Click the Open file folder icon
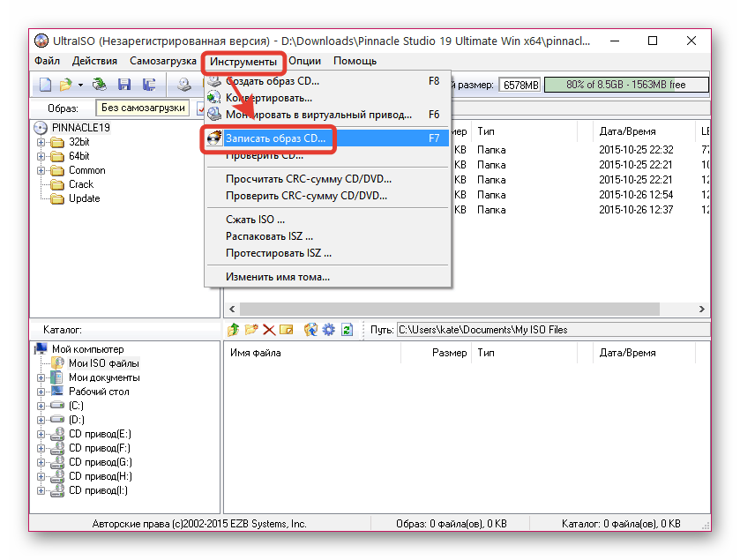The height and width of the screenshot is (560, 740). coord(65,86)
